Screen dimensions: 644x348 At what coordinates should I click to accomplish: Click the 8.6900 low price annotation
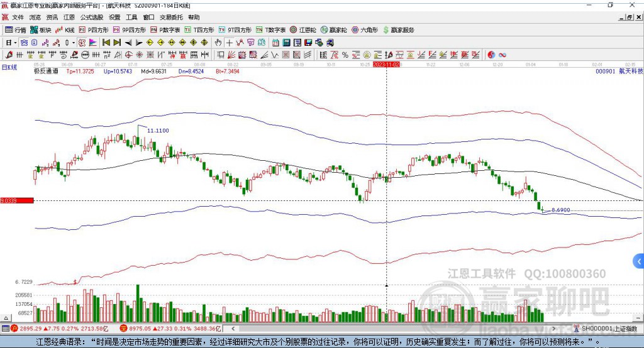point(560,210)
